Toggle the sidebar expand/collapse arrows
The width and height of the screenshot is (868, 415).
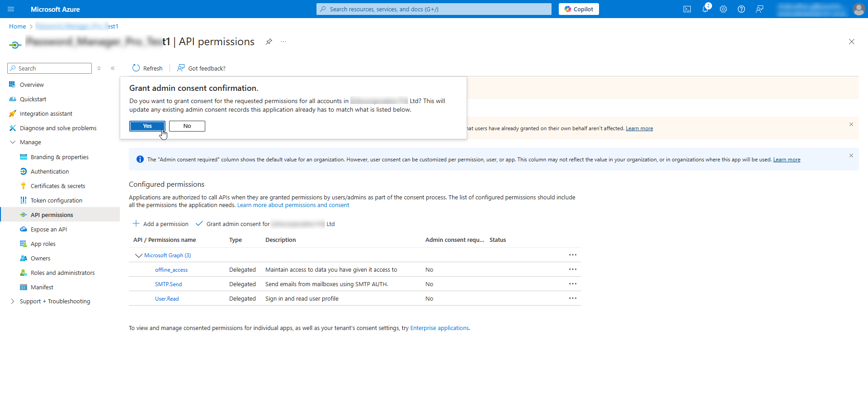pyautogui.click(x=99, y=68)
